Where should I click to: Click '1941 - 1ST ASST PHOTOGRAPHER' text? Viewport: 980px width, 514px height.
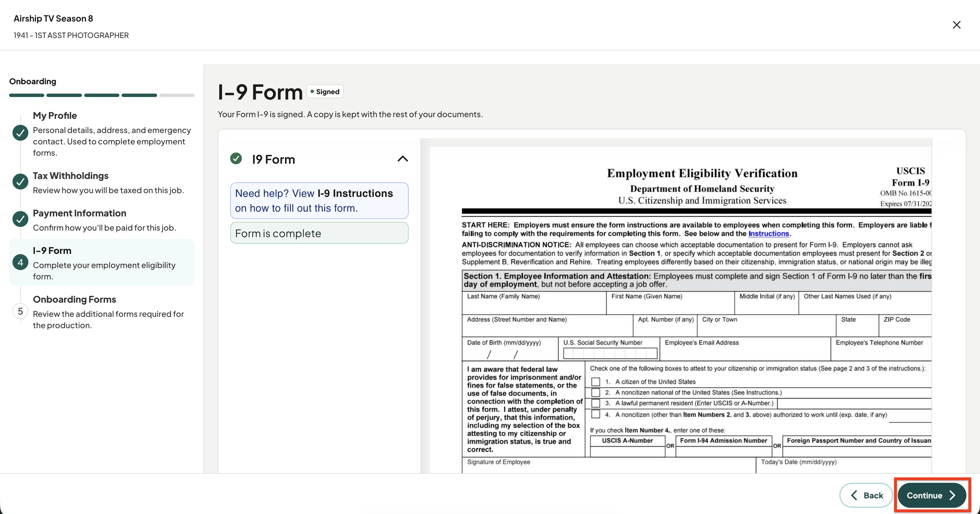71,35
